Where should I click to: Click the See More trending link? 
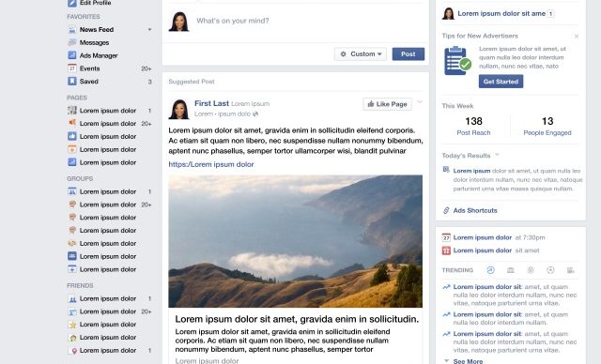click(x=468, y=361)
